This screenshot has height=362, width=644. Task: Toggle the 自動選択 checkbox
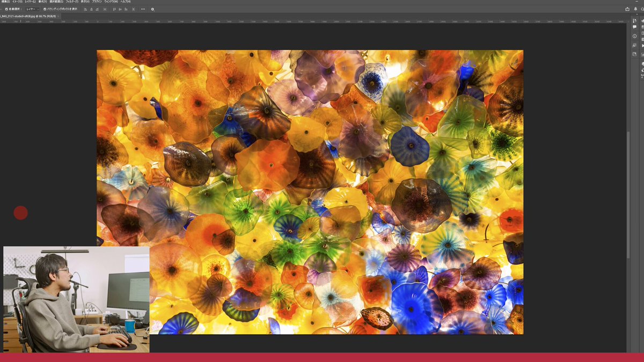pyautogui.click(x=6, y=9)
